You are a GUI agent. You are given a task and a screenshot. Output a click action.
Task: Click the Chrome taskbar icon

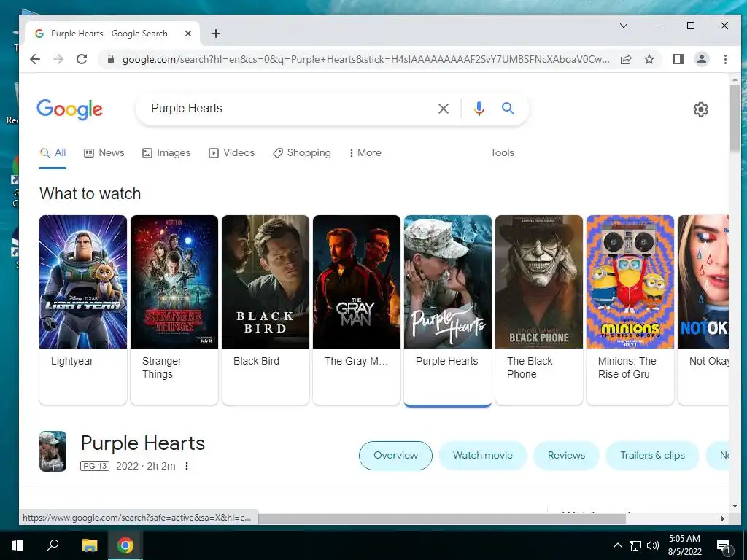tap(125, 545)
